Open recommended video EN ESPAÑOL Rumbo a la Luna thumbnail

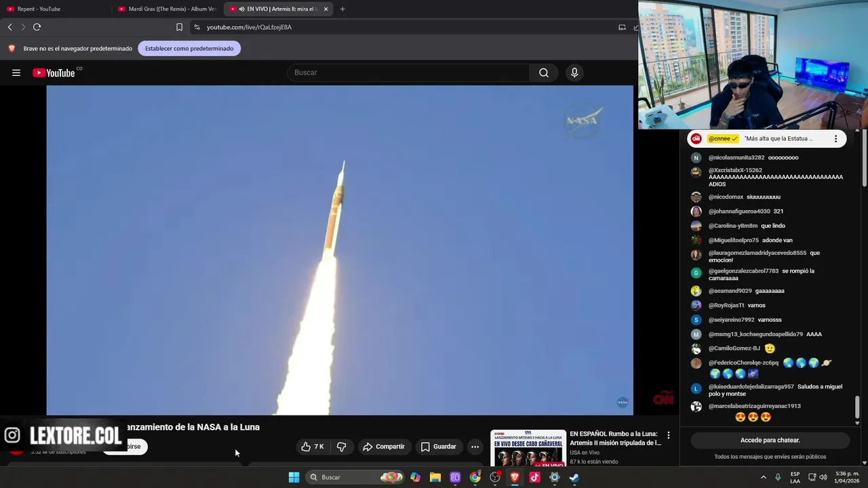click(528, 448)
